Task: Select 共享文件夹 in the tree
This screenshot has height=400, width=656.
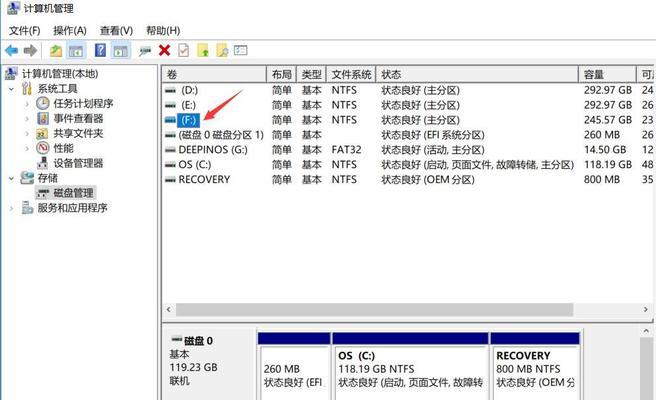Action: pos(78,134)
